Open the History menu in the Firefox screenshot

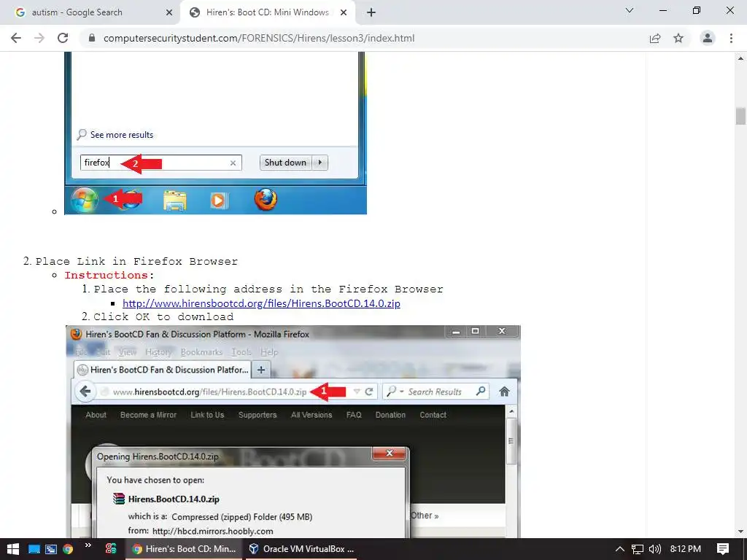158,352
